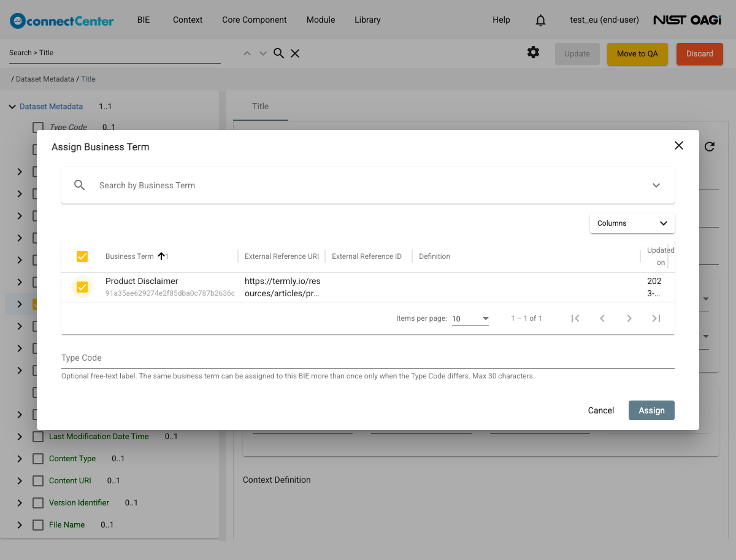The image size is (736, 560).
Task: Expand the File Name node
Action: [x=20, y=525]
